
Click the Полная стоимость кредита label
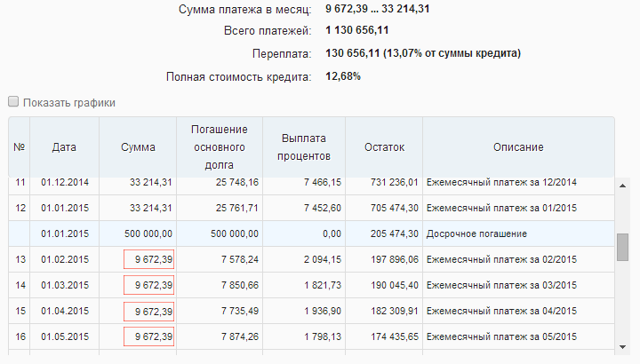point(238,77)
